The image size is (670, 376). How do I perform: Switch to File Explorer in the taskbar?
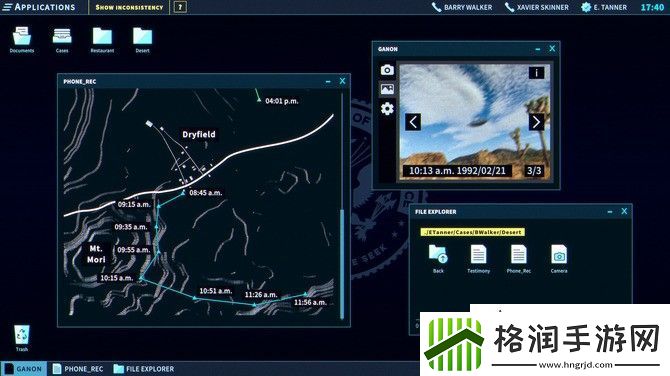click(x=144, y=369)
